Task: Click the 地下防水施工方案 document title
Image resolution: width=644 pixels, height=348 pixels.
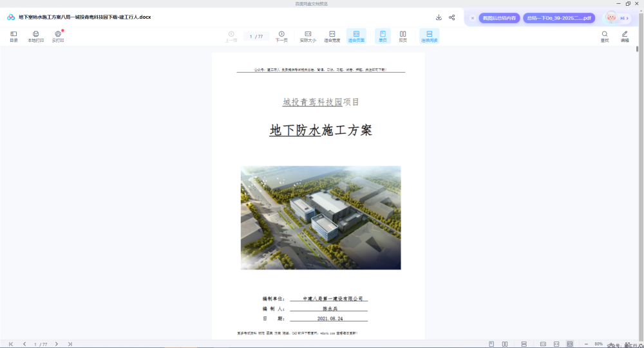Action: [x=321, y=131]
